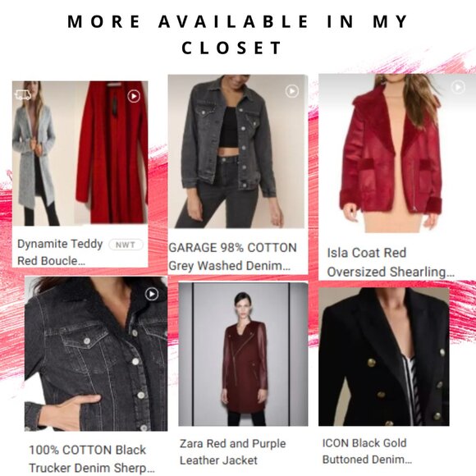This screenshot has width=476, height=476.
Task: Select the red shearling coat photo
Action: 397,153
